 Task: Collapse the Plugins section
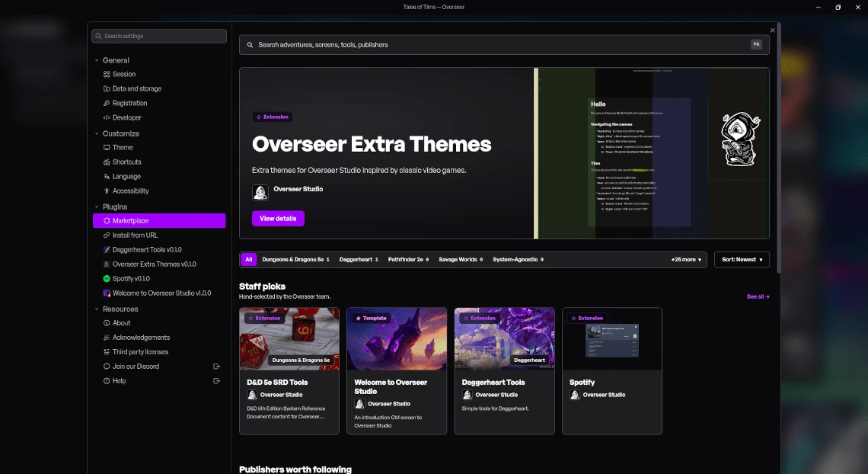click(x=97, y=207)
